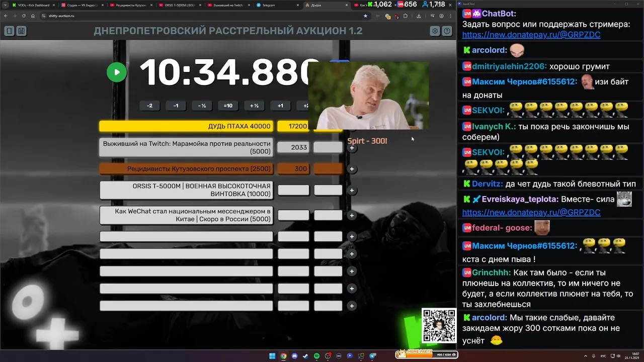Click the floppy disk save icon
Screen dimensions: 644x362
pyautogui.click(x=21, y=31)
